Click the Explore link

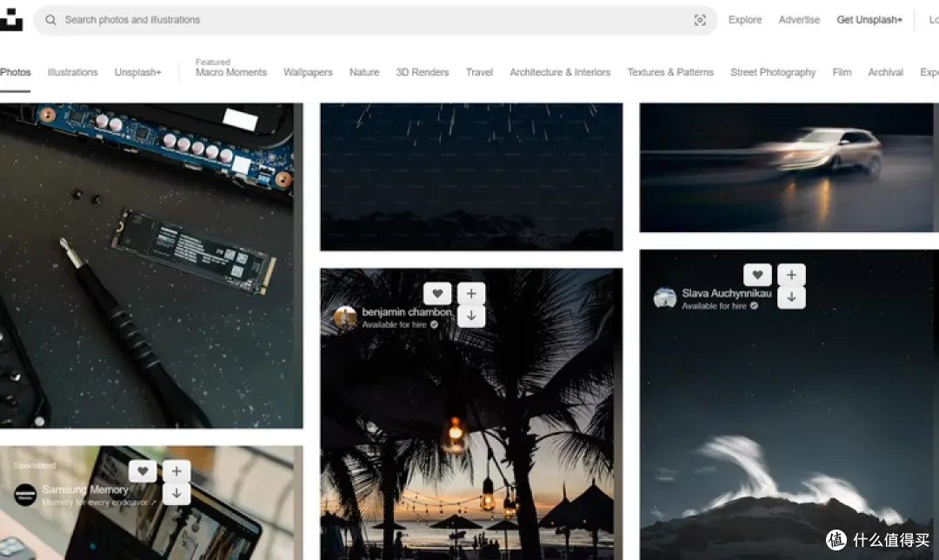click(745, 20)
